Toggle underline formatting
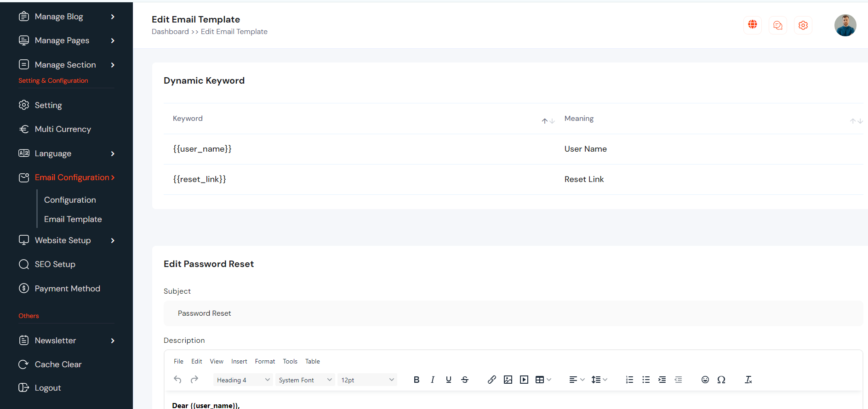Image resolution: width=868 pixels, height=409 pixels. (x=449, y=380)
